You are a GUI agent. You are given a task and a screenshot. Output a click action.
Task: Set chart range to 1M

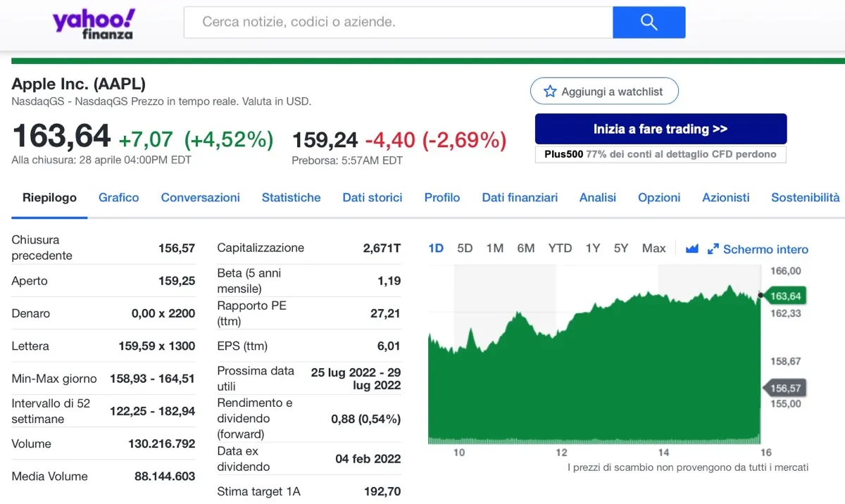click(495, 248)
